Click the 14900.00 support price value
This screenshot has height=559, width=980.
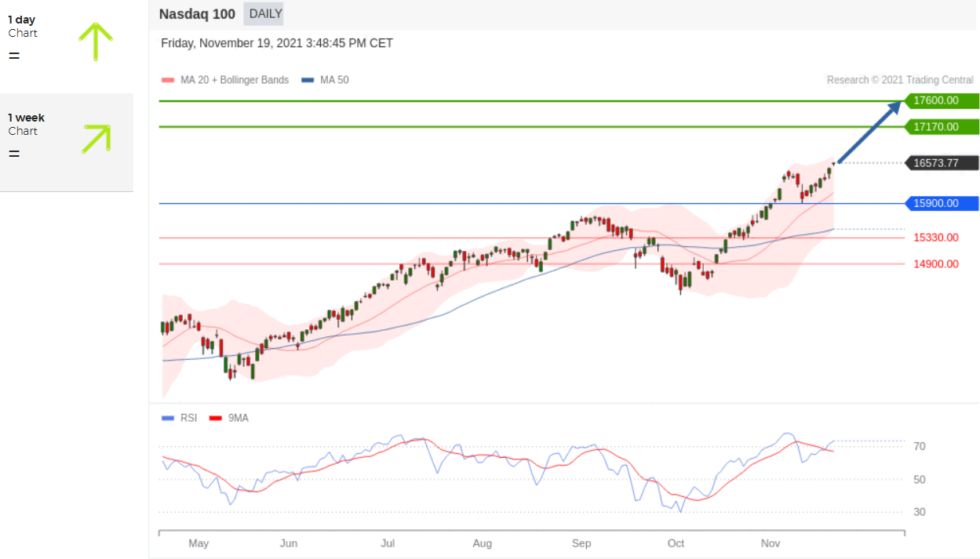936,264
